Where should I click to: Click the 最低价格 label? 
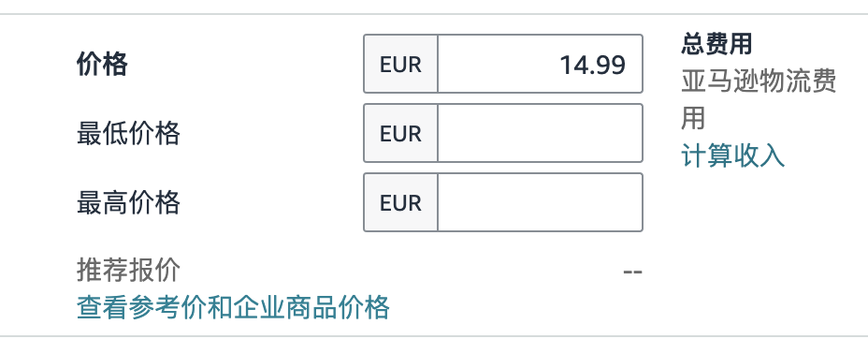click(x=128, y=134)
